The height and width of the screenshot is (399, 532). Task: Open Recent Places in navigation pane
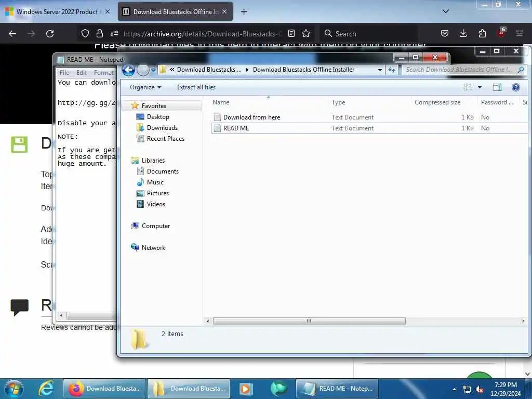[x=166, y=138]
